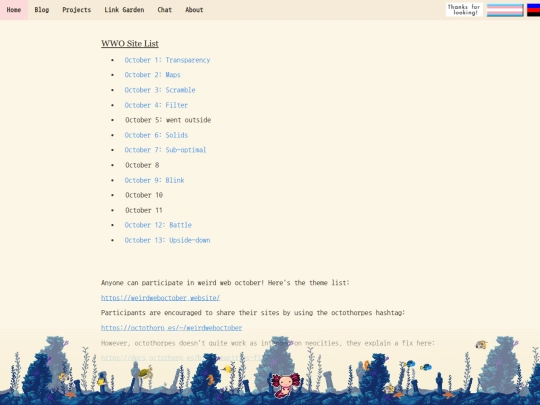Open October 3: Scramble link
This screenshot has width=540, height=405.
coord(160,90)
